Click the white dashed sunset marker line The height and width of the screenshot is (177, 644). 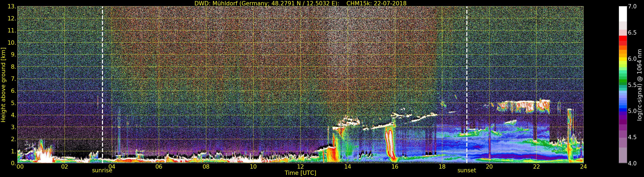[467, 85]
